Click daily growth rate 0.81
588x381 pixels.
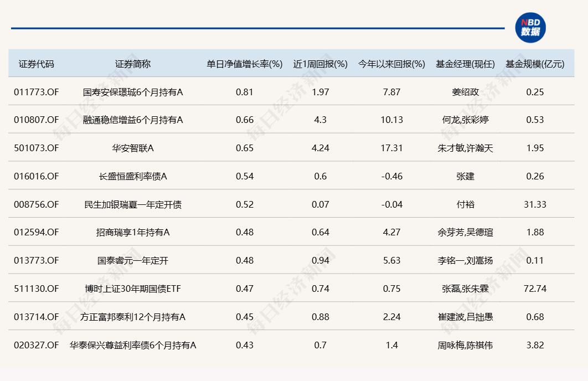[x=245, y=92]
